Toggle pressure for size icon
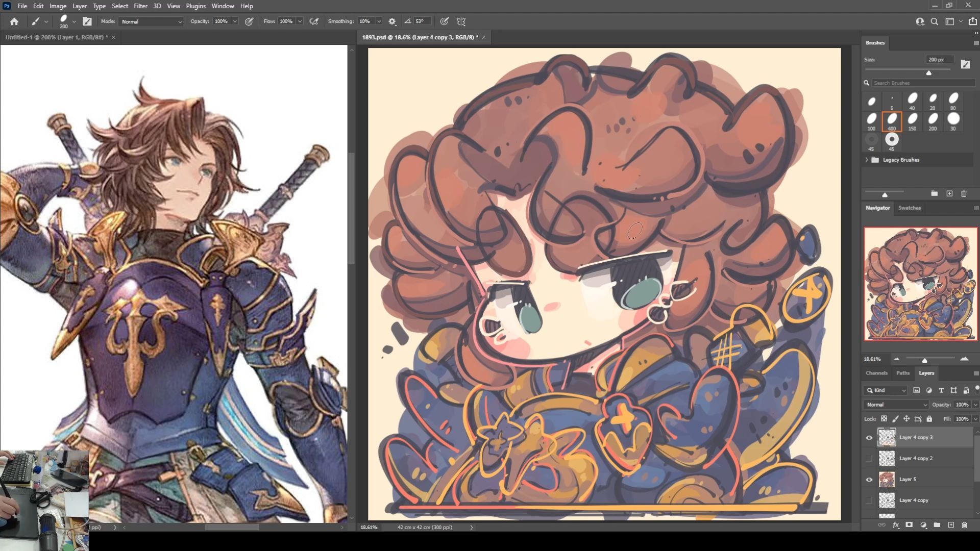This screenshot has width=980, height=551. 445,21
